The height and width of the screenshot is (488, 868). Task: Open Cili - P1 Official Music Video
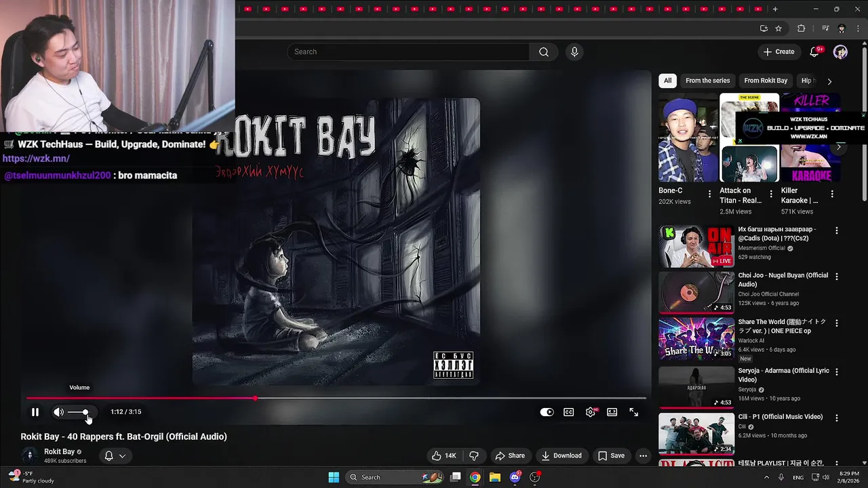[781, 417]
